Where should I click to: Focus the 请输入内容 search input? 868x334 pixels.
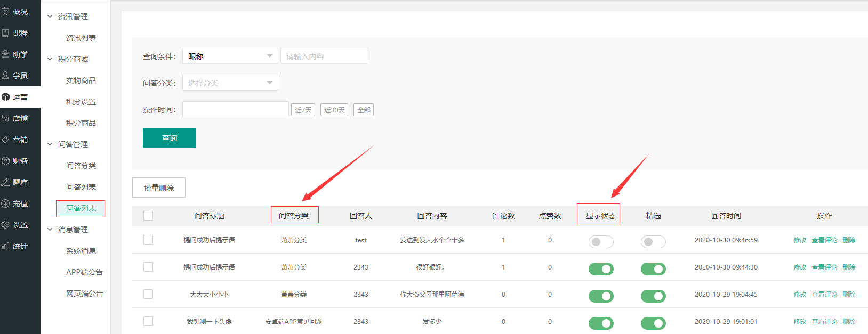point(324,56)
